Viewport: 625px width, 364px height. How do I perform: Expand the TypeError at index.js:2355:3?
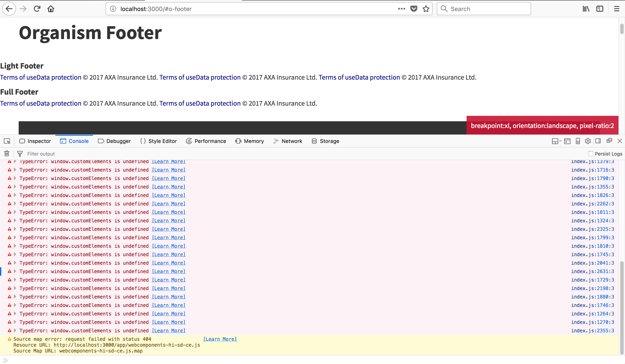pyautogui.click(x=15, y=331)
